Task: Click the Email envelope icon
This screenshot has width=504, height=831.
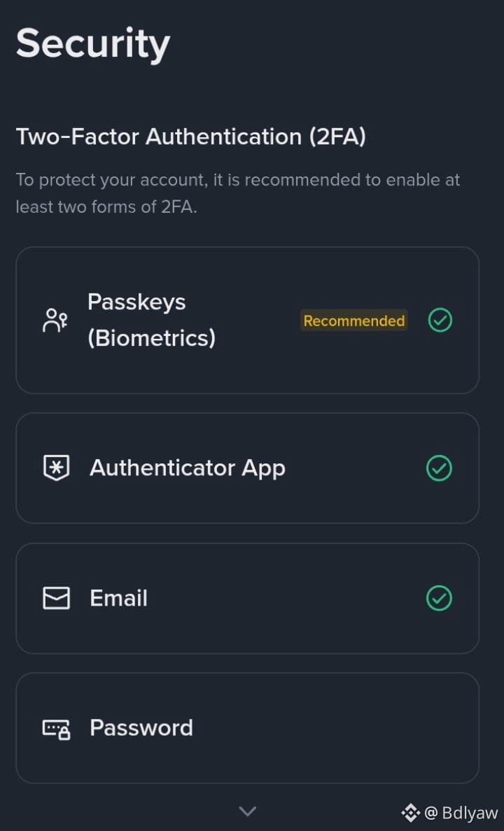Action: click(x=56, y=599)
